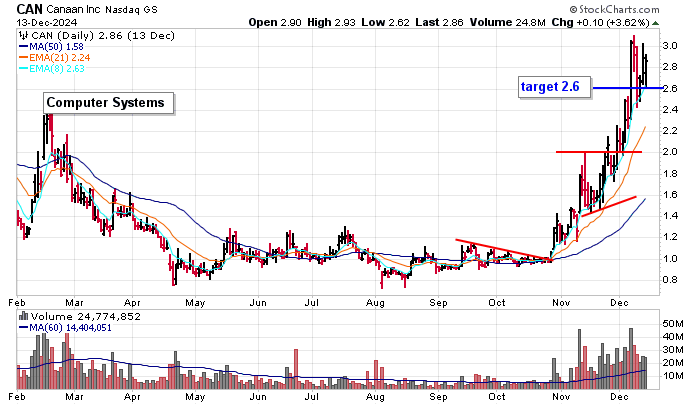Click the 13-Dec-2024 date
The height and width of the screenshot is (405, 700).
(47, 22)
